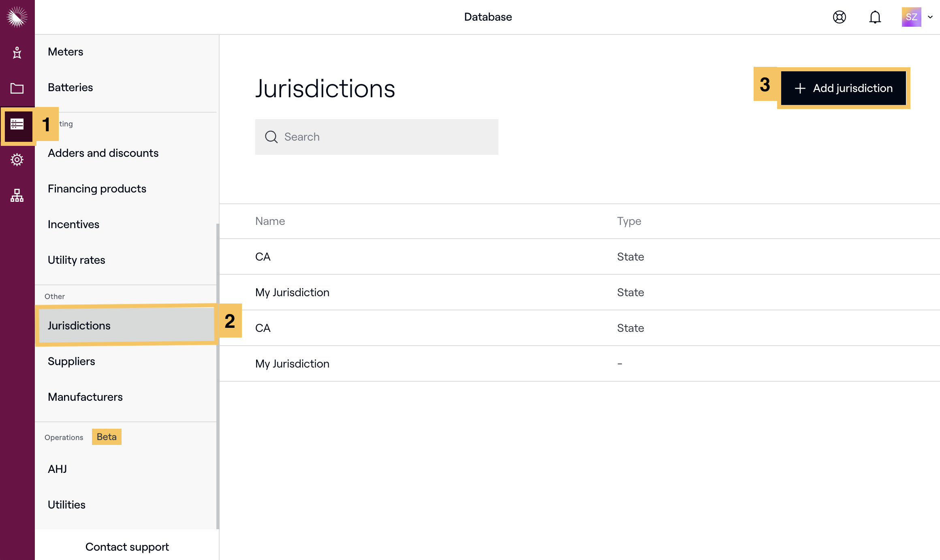The width and height of the screenshot is (940, 560).
Task: Open the folder icon in the left sidebar
Action: [17, 88]
